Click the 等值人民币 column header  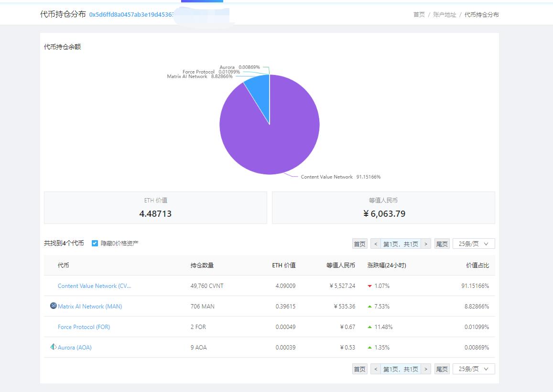pos(341,265)
